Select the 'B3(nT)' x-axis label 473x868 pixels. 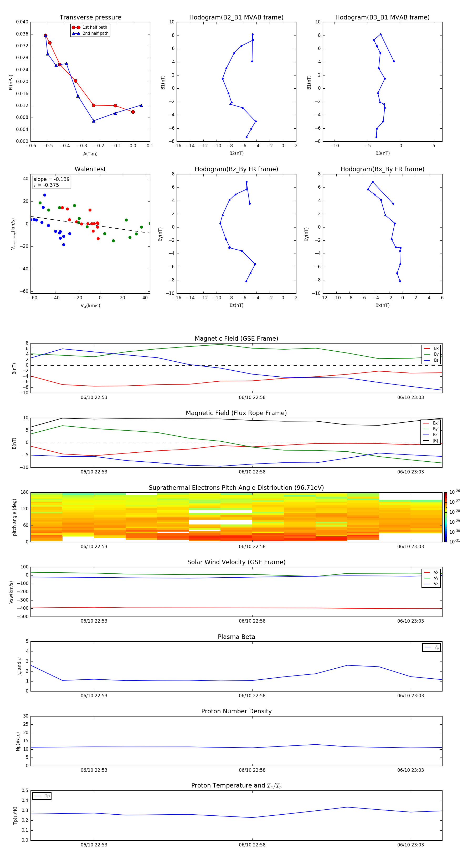click(382, 153)
